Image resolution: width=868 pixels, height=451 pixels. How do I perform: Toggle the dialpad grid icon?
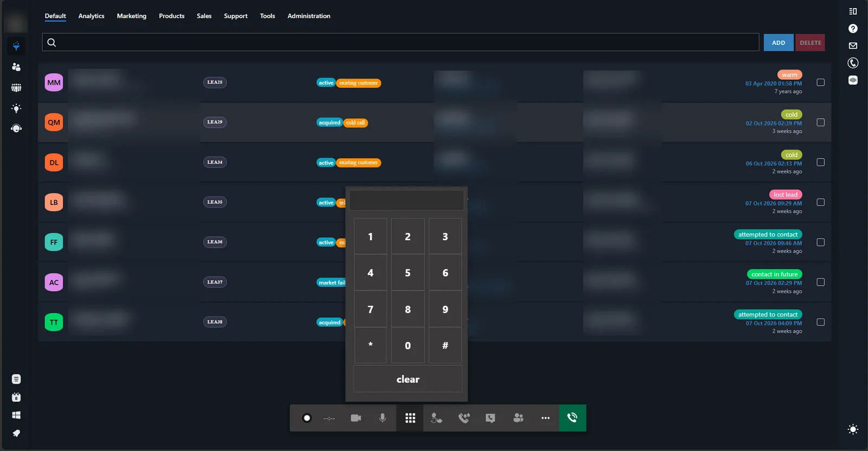coord(410,418)
